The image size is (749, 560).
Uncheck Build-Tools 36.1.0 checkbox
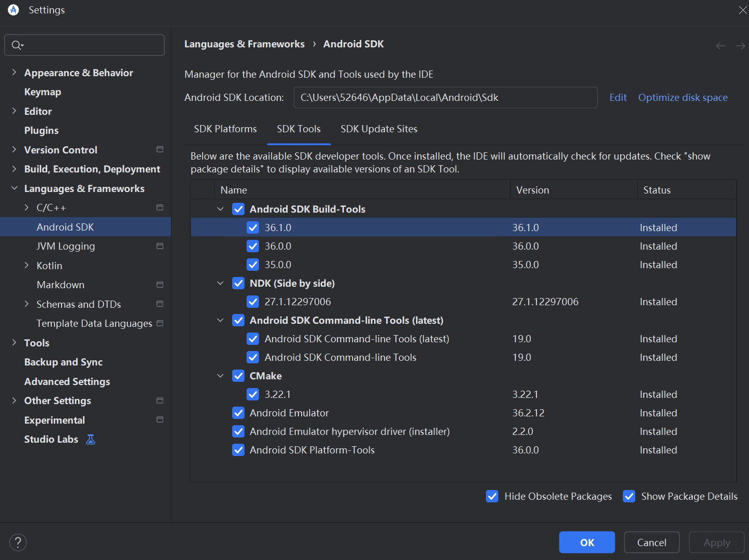[253, 227]
